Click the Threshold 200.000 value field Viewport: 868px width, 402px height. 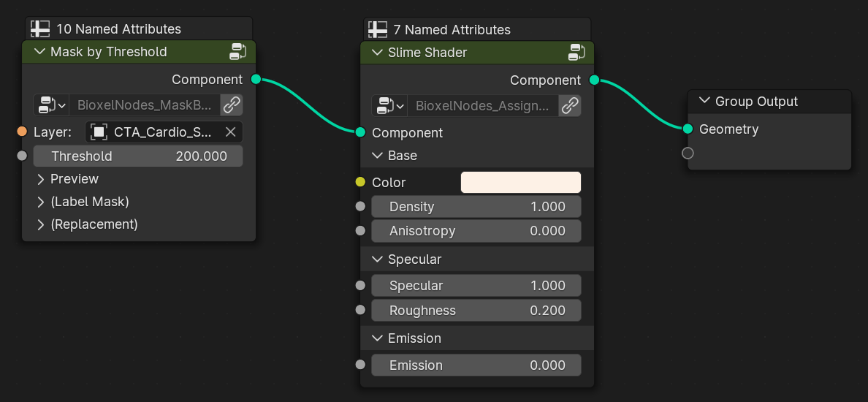(138, 156)
